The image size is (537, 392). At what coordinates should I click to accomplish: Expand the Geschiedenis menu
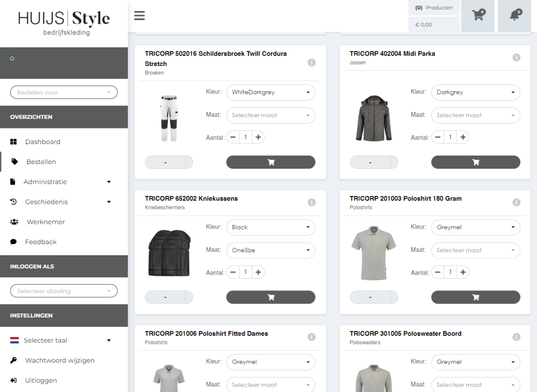[60, 202]
